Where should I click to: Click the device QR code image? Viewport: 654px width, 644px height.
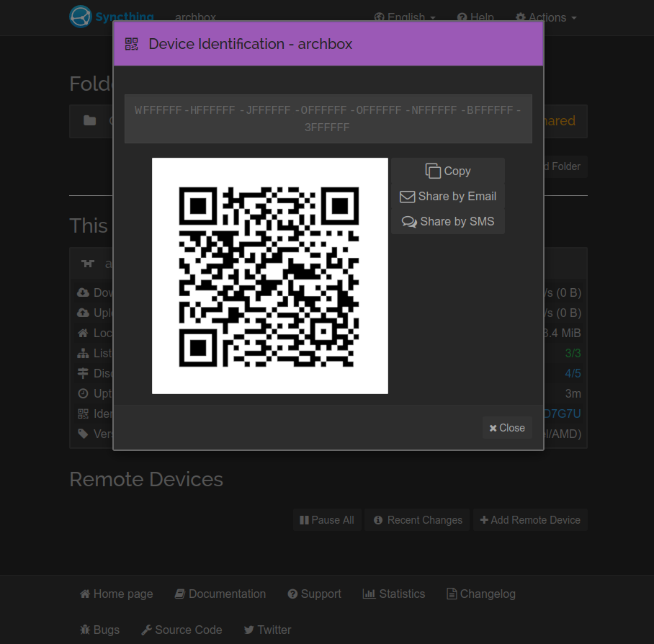click(x=269, y=275)
